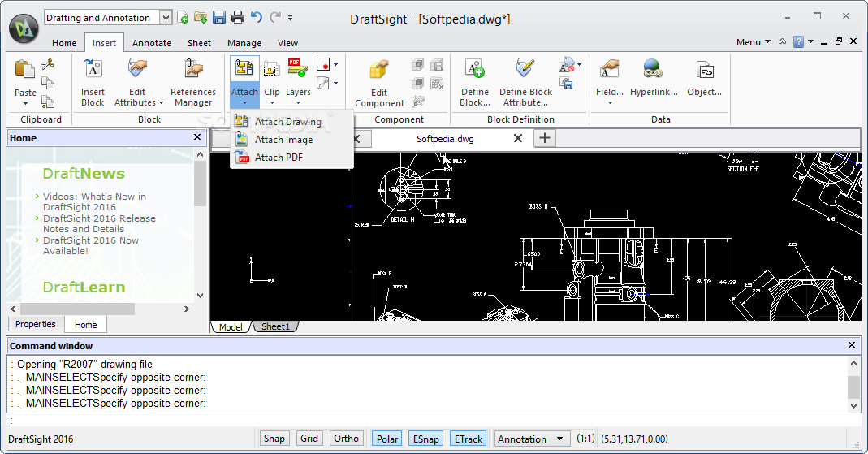Toggle Ortho mode in the status bar

click(347, 439)
